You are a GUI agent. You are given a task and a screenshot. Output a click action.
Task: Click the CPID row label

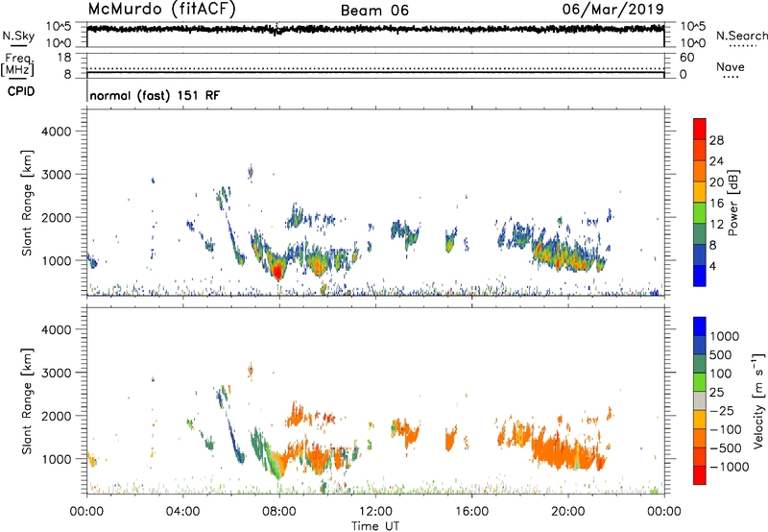(x=21, y=91)
